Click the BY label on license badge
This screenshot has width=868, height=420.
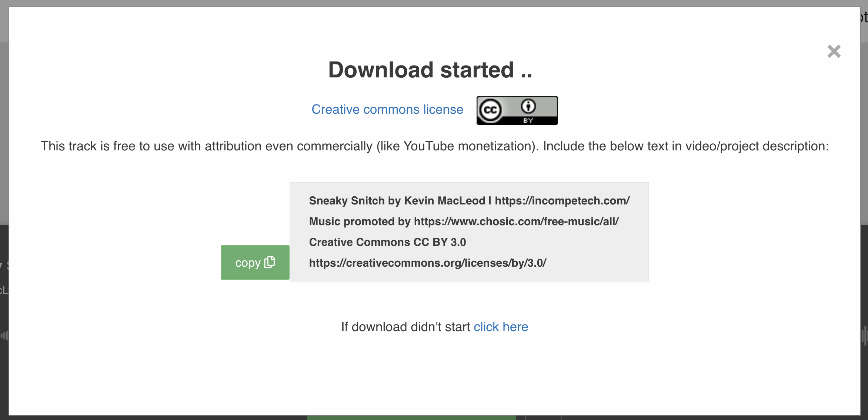click(528, 121)
